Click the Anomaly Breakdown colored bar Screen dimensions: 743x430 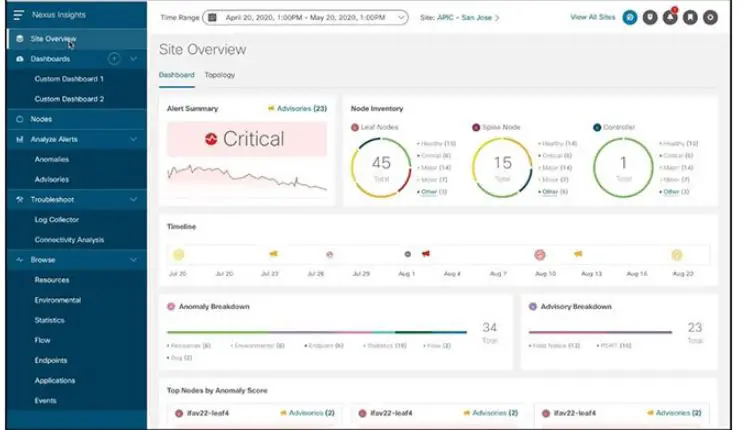point(317,332)
